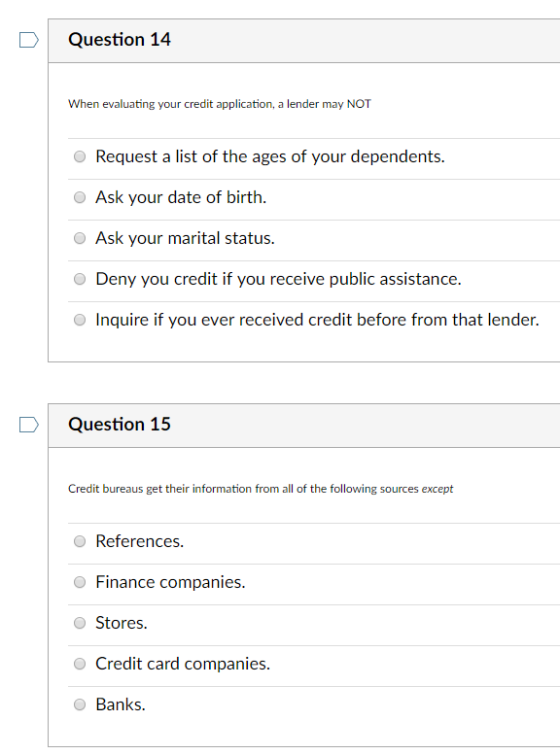Select the 'References.' radio button
This screenshot has height=755, width=560.
79,541
